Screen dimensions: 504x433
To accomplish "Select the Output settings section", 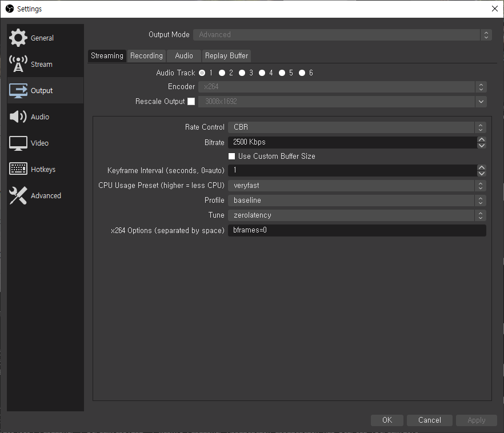I will (41, 90).
